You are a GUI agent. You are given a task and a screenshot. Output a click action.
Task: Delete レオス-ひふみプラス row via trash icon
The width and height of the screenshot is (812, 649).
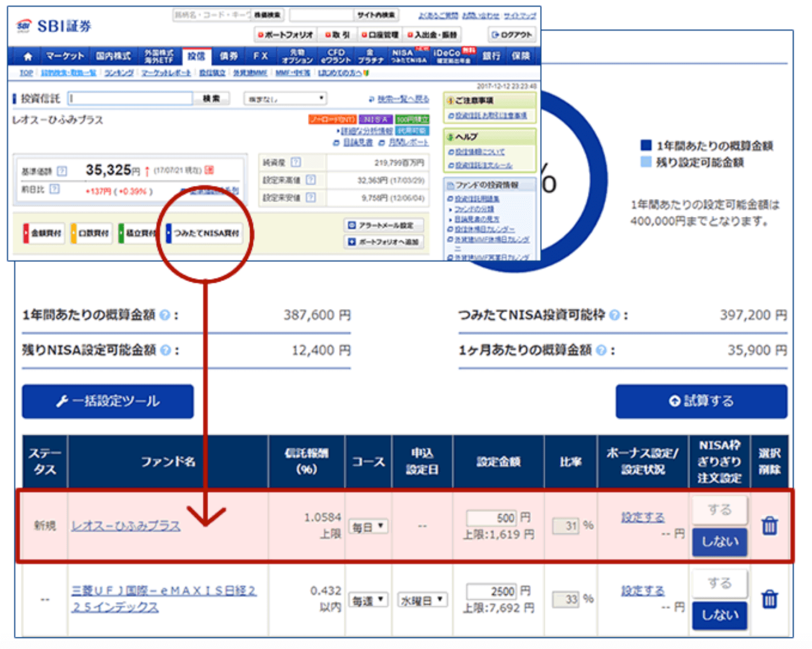point(770,525)
